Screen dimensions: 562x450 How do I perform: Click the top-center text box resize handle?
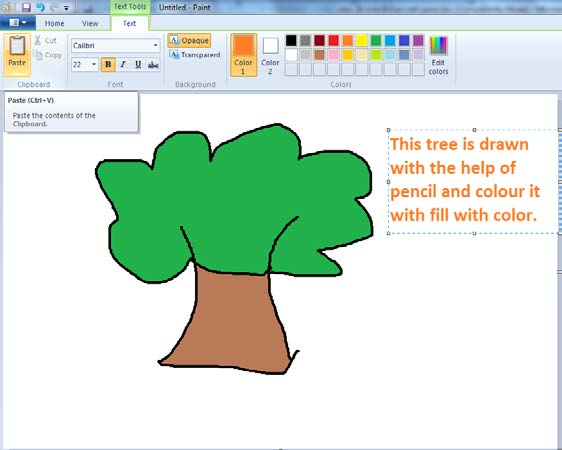pos(474,130)
